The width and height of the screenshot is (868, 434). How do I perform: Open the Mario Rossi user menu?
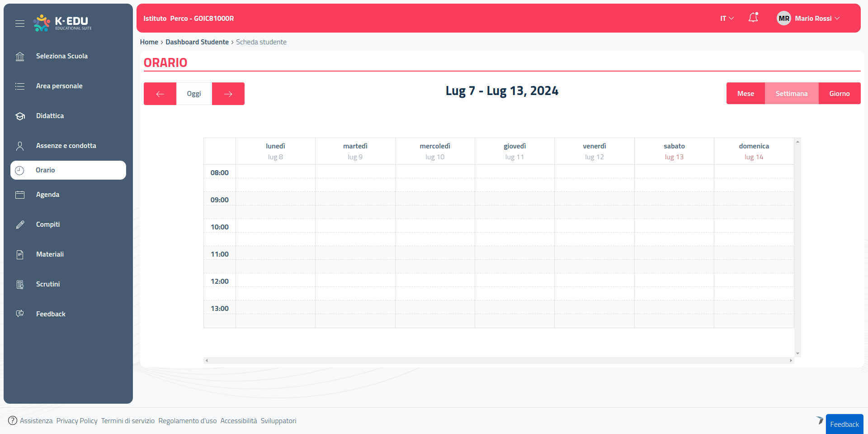point(808,19)
